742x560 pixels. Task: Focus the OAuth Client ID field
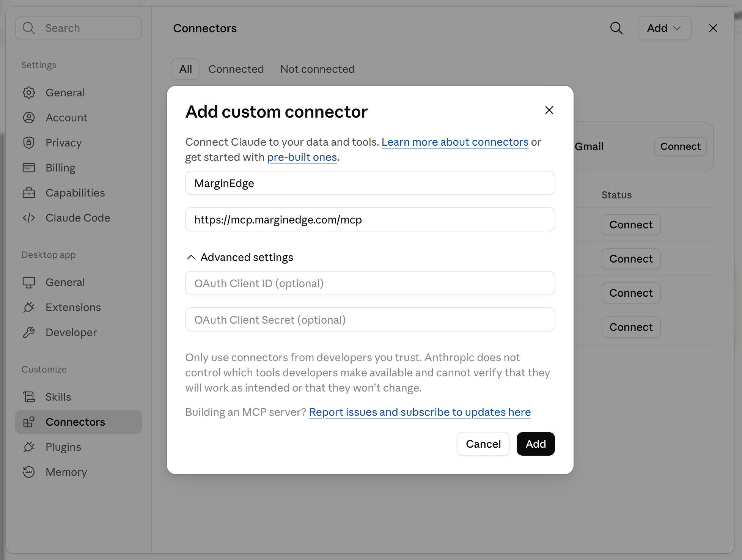pos(370,283)
